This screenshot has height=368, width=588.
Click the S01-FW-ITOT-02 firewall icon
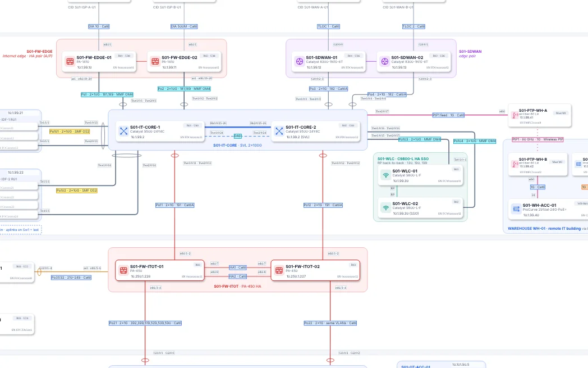(279, 270)
